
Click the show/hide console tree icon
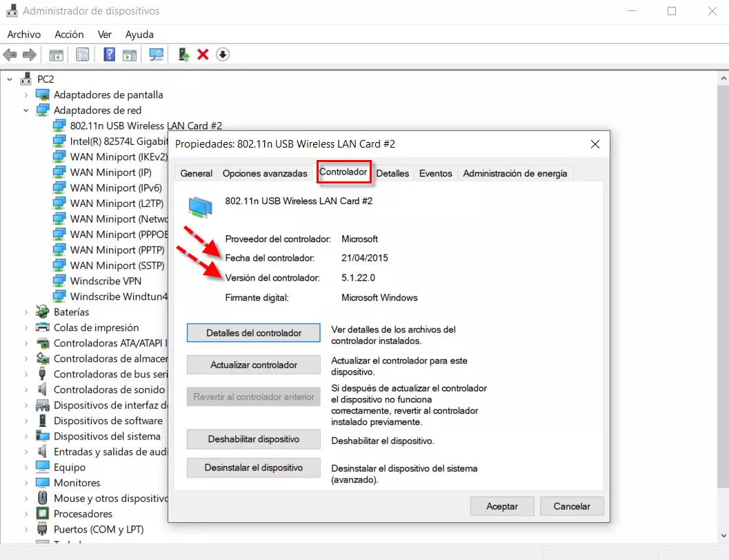56,54
